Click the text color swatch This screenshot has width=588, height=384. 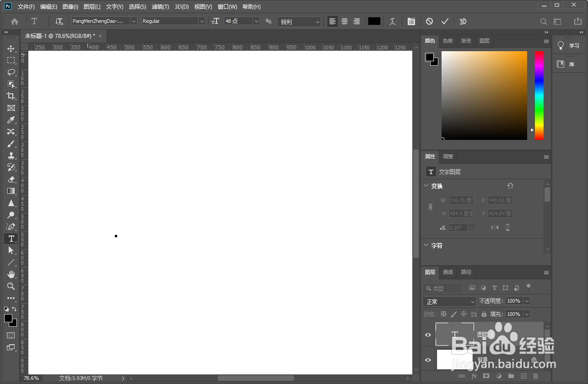point(374,21)
